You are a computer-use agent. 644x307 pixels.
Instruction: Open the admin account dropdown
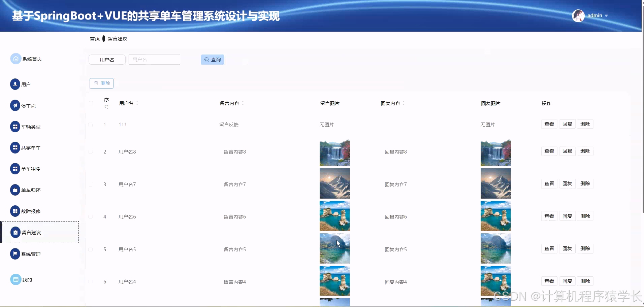pos(596,15)
